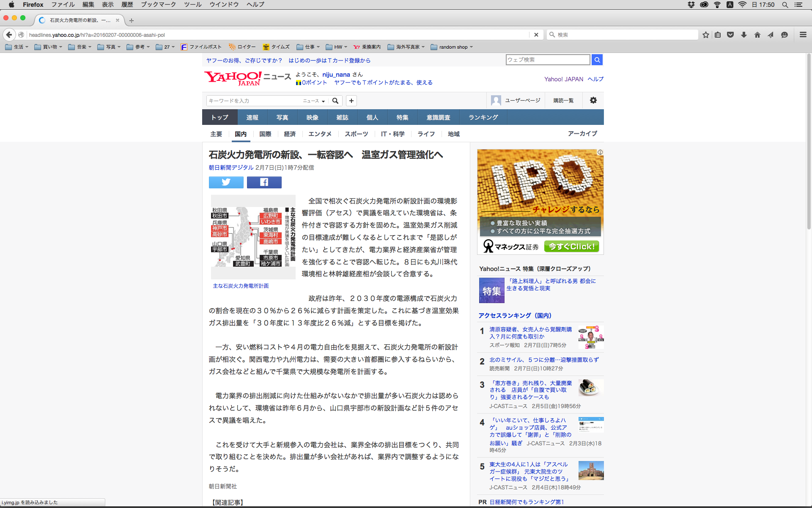Click the plus button beside keyword search
The height and width of the screenshot is (508, 812).
(x=351, y=101)
